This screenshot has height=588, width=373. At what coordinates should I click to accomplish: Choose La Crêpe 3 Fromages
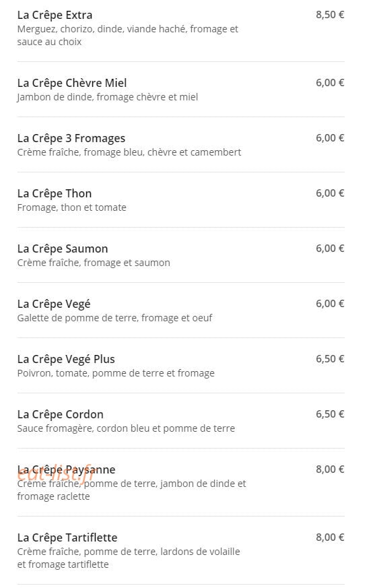click(x=71, y=138)
